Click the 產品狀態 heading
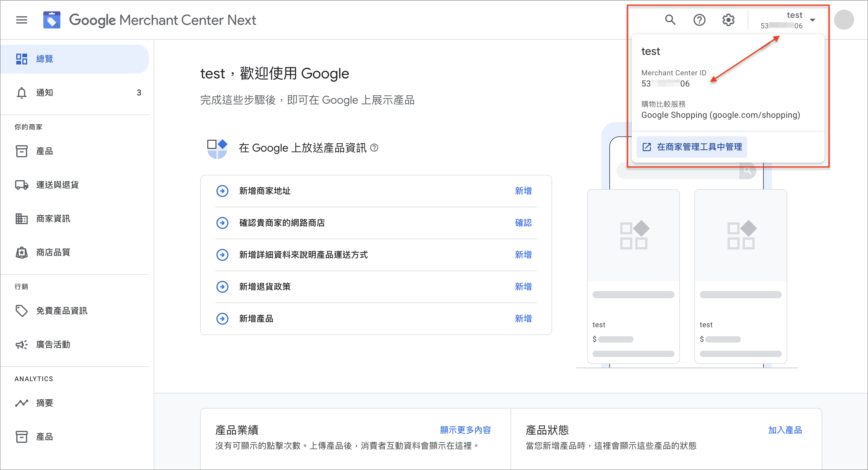 pyautogui.click(x=547, y=430)
